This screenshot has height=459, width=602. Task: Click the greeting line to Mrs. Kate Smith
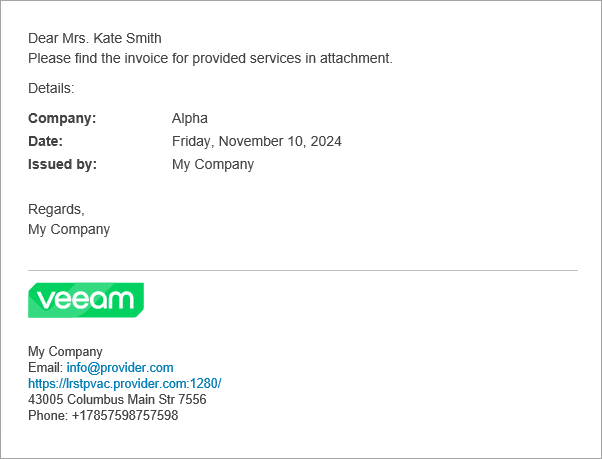[x=94, y=38]
